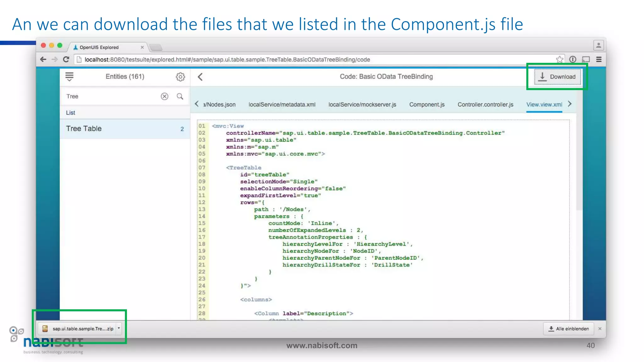Reload the page with the refresh icon
This screenshot has width=644, height=362.
click(x=66, y=59)
